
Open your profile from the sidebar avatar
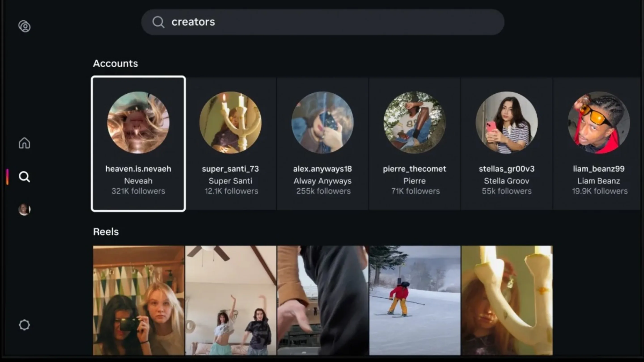point(24,209)
